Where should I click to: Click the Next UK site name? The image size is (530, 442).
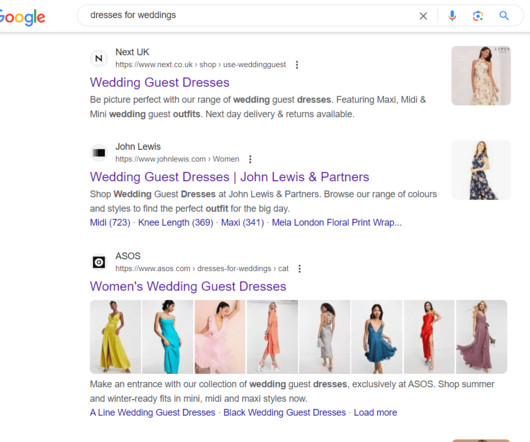(132, 52)
